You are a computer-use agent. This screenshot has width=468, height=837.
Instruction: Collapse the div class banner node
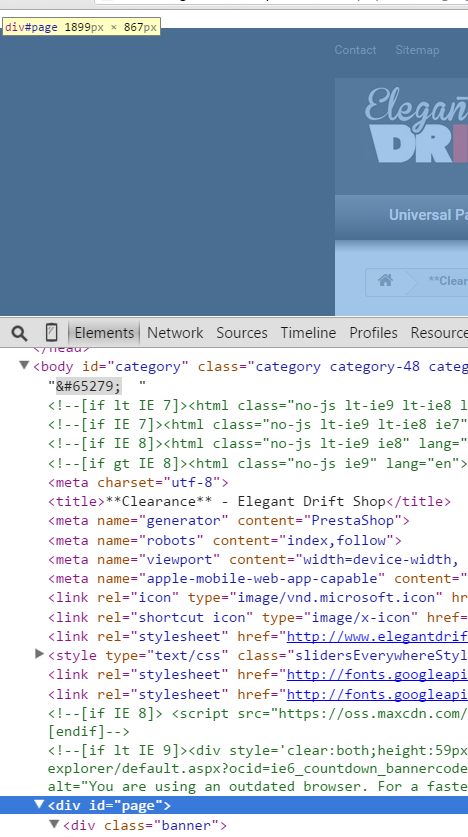54,824
